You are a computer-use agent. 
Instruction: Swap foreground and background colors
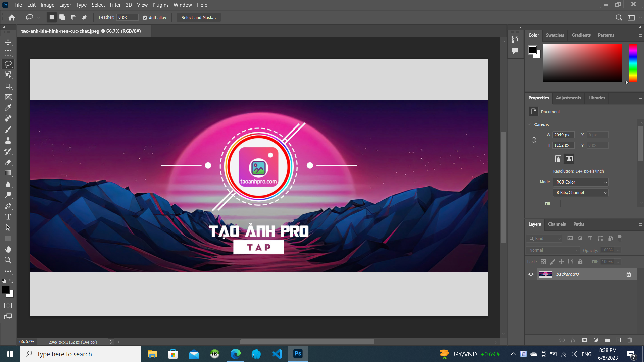click(x=11, y=281)
